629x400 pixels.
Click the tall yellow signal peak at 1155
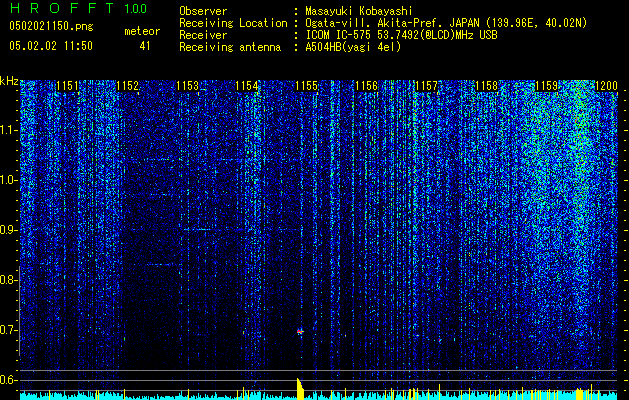click(300, 389)
